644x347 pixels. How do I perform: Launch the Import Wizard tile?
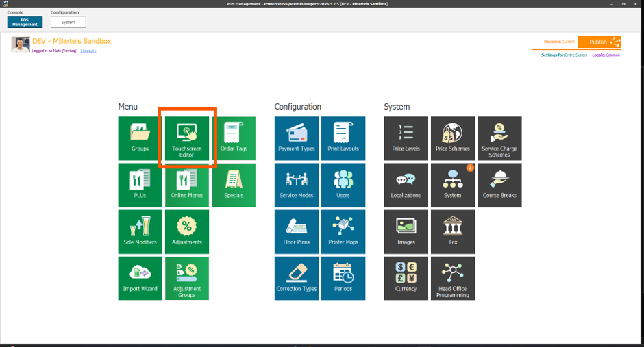[x=140, y=279]
